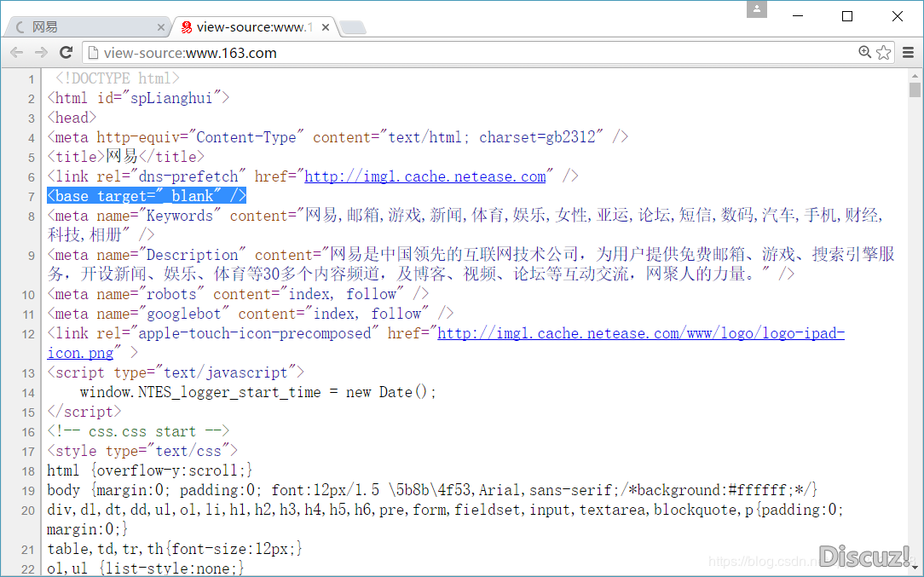Bookmark page with the star icon

(883, 53)
